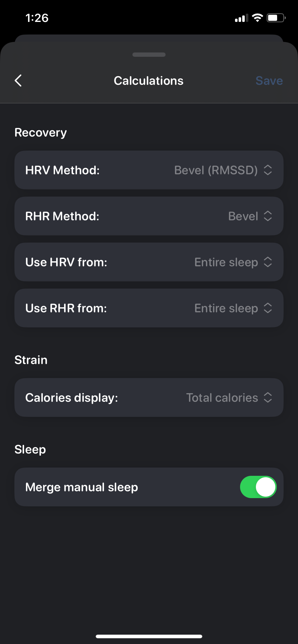Tap the home indicator bar at bottom
Screen dimensions: 298x644
pos(149,636)
